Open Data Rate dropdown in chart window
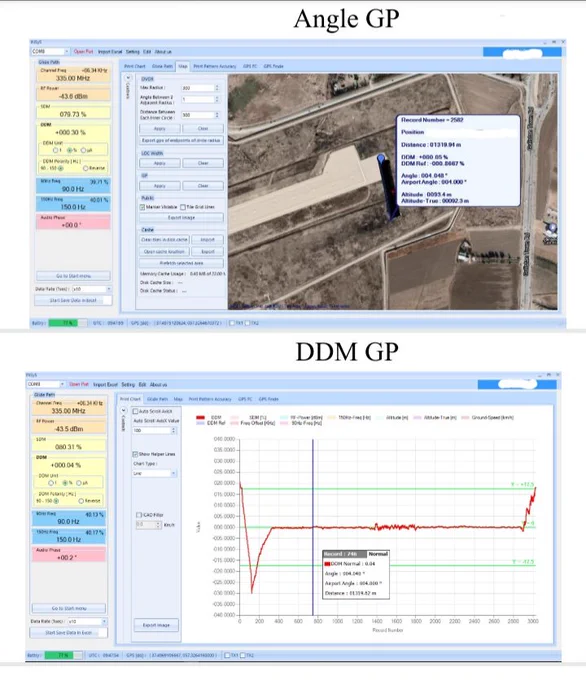586x680 pixels. coord(104,621)
